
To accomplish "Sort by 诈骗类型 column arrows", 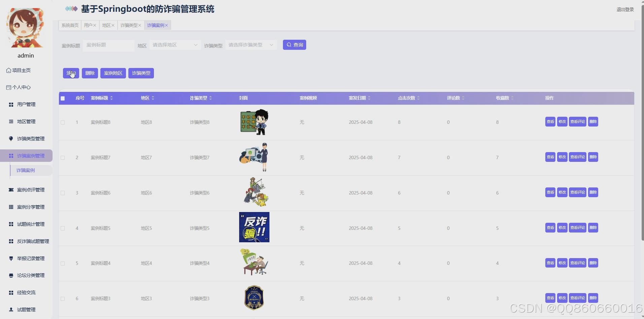I will (211, 98).
